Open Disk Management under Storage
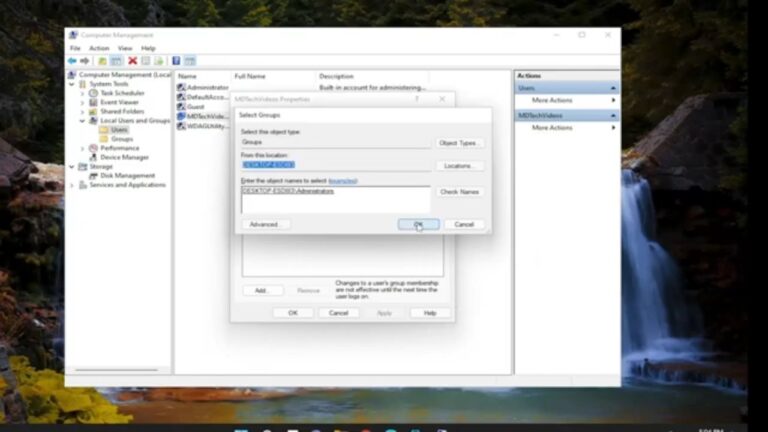 (x=127, y=176)
